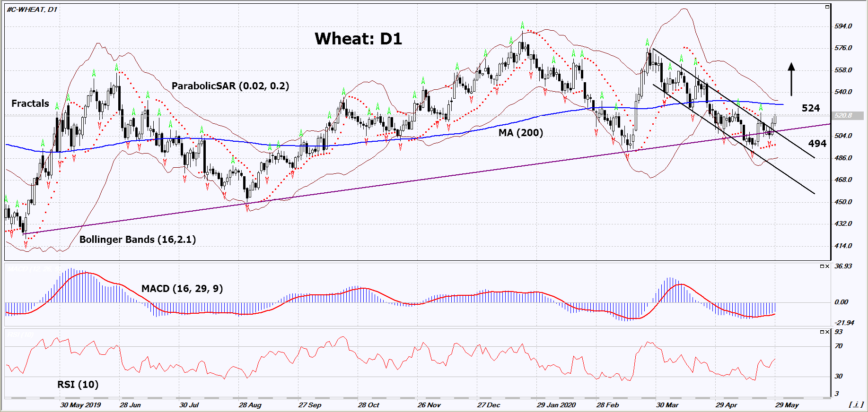Click the 29 Jan 2020 date marker
868x412 pixels.
pos(556,405)
